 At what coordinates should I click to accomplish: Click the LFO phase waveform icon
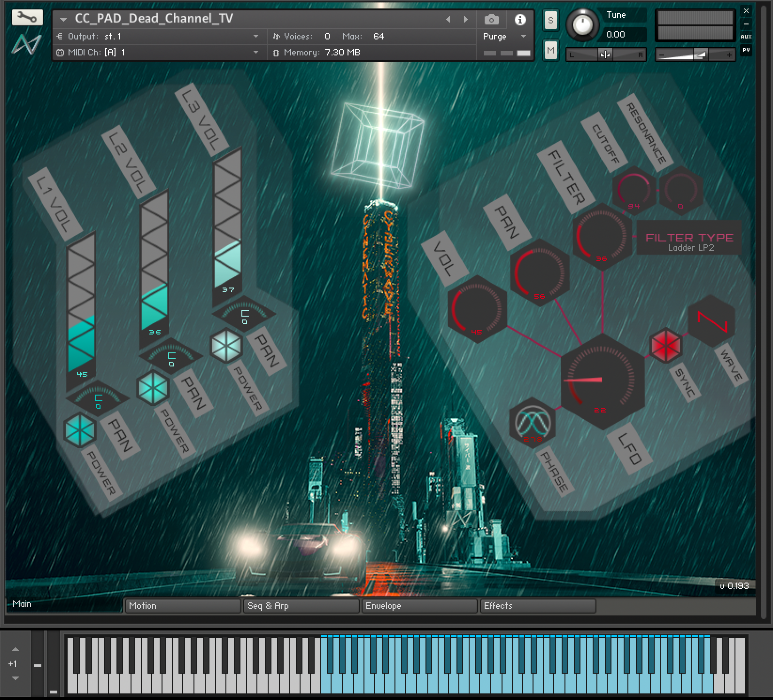pos(533,422)
